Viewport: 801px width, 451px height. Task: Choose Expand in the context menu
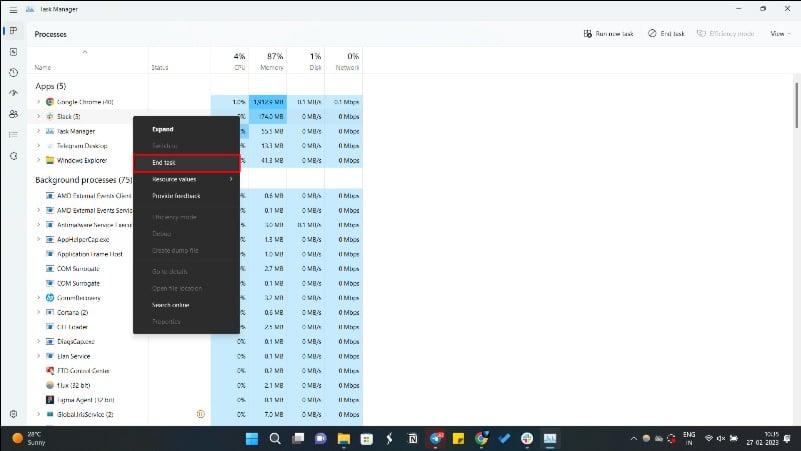tap(186, 129)
